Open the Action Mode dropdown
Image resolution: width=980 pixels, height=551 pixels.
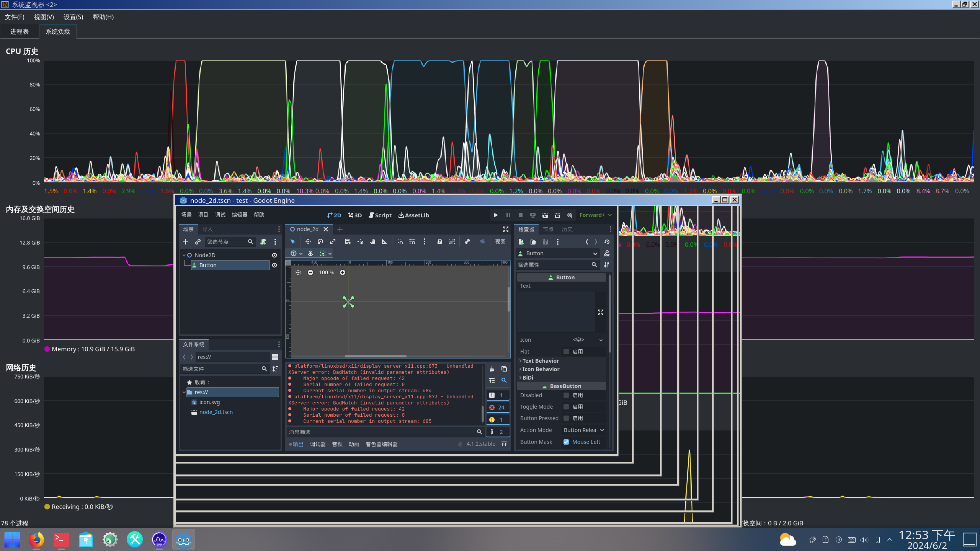pyautogui.click(x=584, y=430)
